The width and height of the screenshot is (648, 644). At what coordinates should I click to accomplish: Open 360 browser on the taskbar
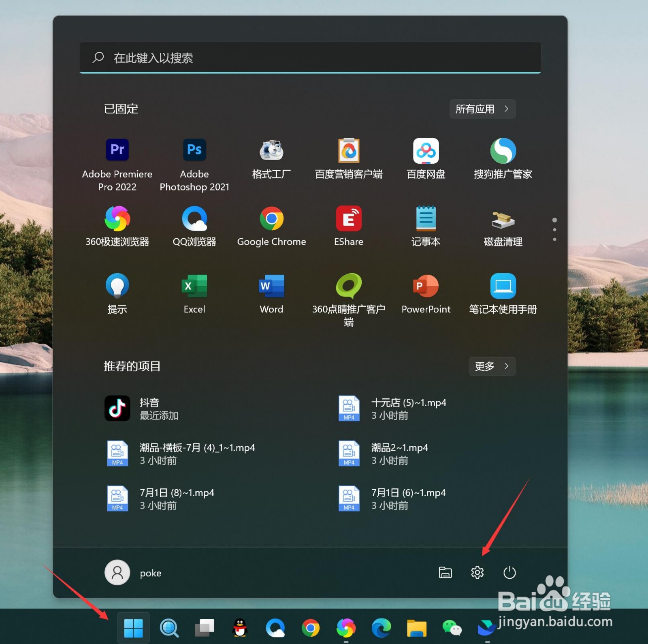(346, 628)
